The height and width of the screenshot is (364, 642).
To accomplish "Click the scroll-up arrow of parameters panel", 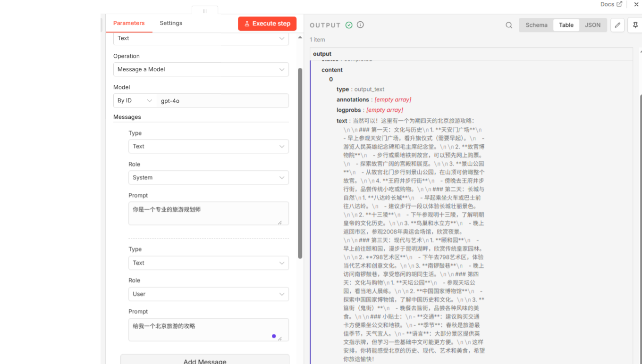I will (x=300, y=38).
